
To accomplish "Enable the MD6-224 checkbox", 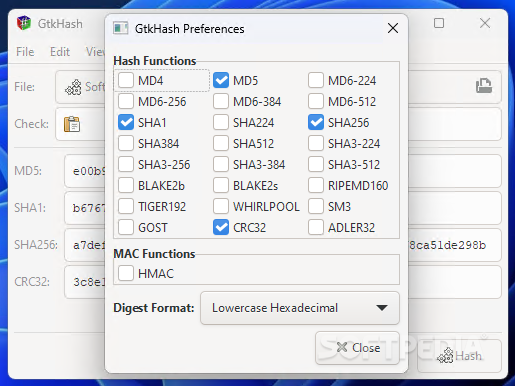I will tap(316, 80).
